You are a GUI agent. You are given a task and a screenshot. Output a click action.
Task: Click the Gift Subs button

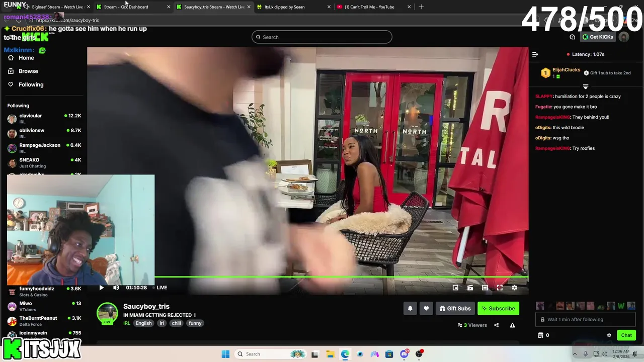pos(455,308)
